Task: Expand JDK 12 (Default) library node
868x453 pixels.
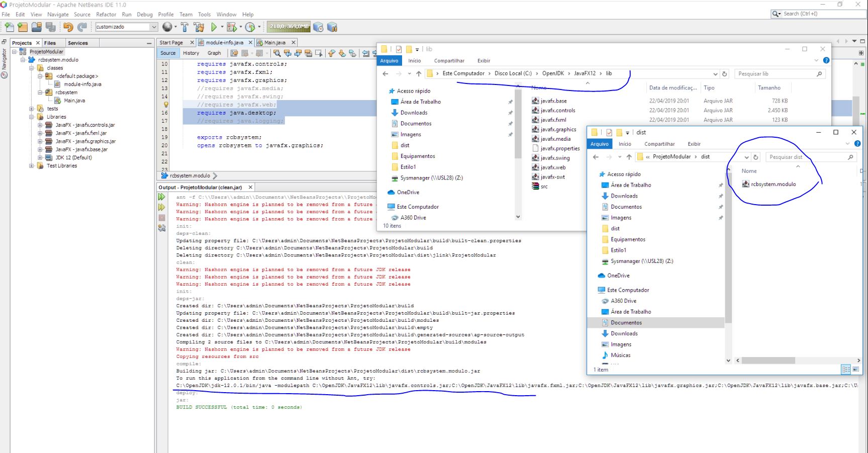Action: 40,157
